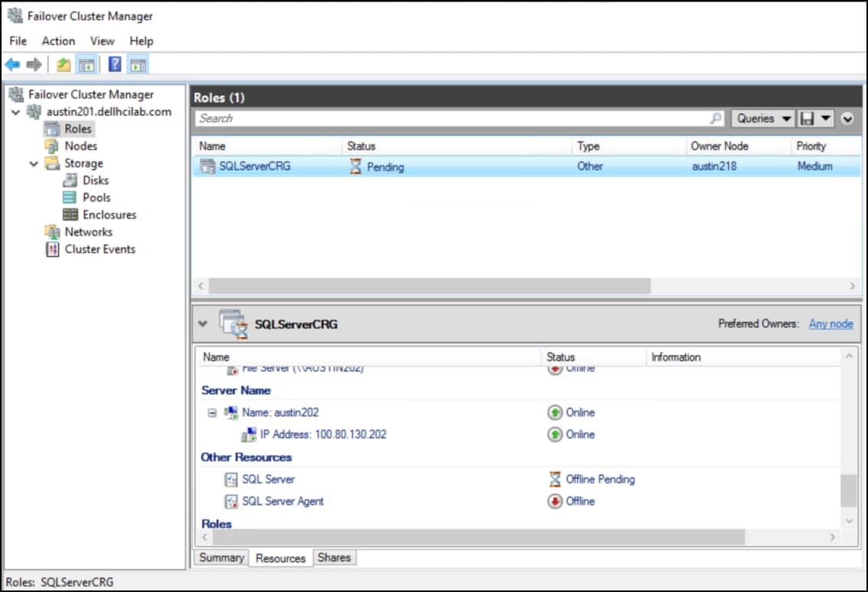
Task: Open Enclosures under Storage
Action: point(110,215)
